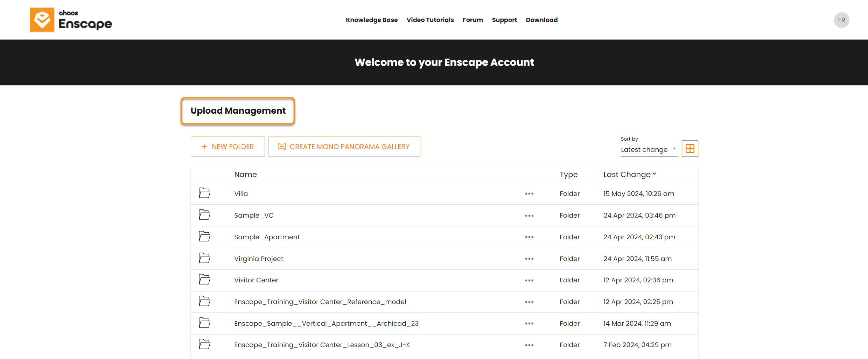Select the date 12 Apr 2024, 02:25 pm
868x359 pixels.
638,302
